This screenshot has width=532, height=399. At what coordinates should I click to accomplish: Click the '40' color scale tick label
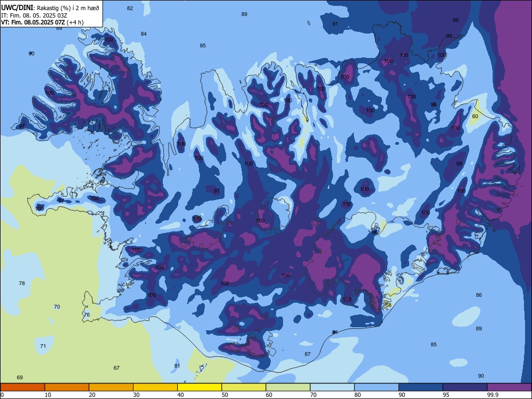180,395
